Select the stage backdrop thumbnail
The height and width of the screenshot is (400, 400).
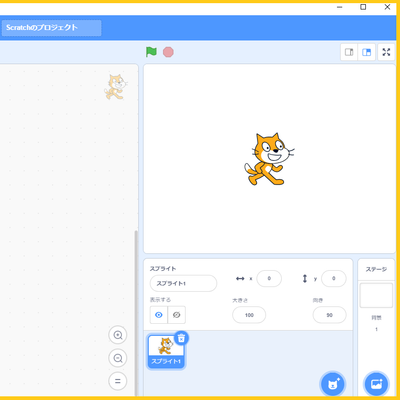point(376,295)
